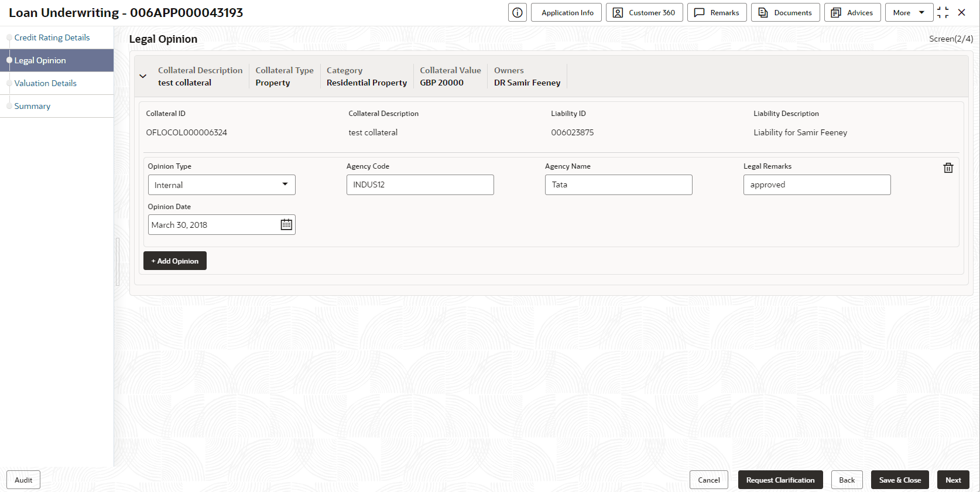Screen dimensions: 980x492
Task: Click the Legal Remarks input field
Action: click(817, 184)
